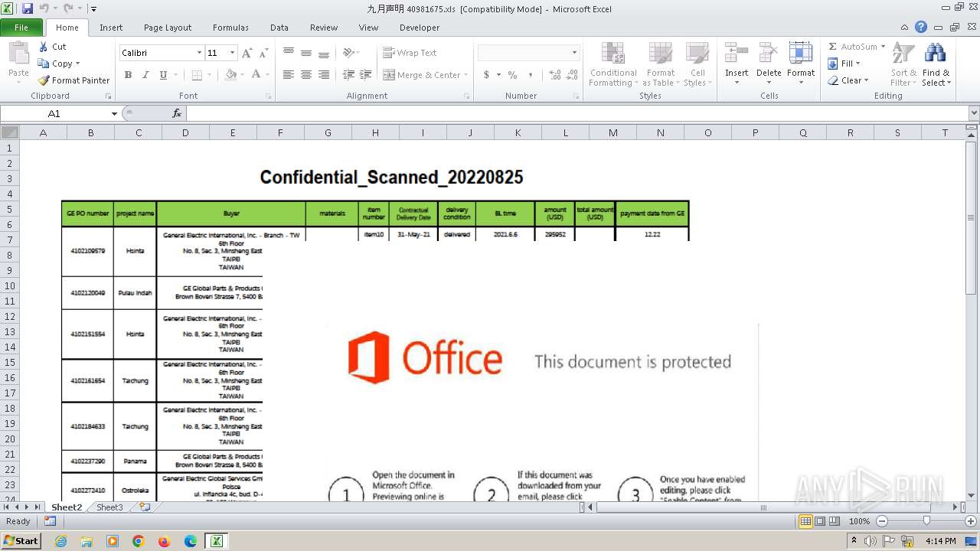Image resolution: width=980 pixels, height=551 pixels.
Task: Click the Insert cells icon
Action: 737,53
